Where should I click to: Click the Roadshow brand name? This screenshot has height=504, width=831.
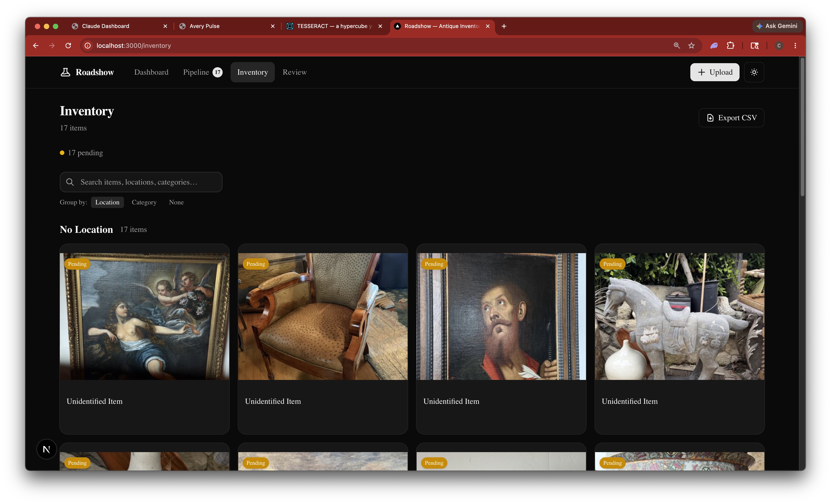[x=95, y=72]
